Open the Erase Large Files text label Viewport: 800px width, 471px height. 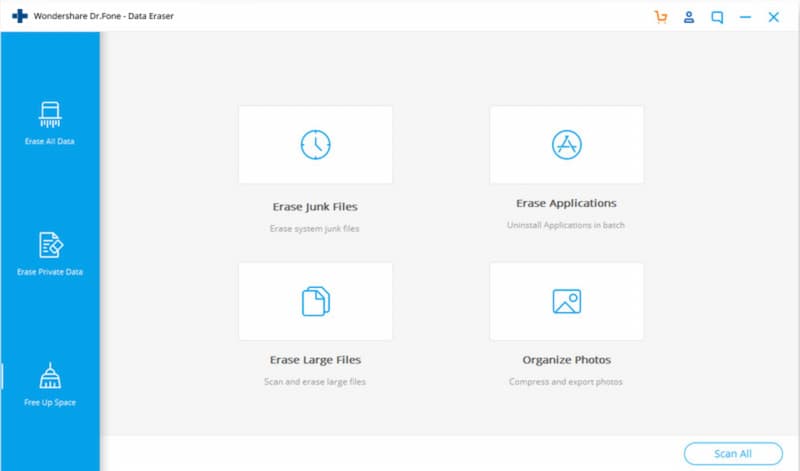[x=315, y=360]
